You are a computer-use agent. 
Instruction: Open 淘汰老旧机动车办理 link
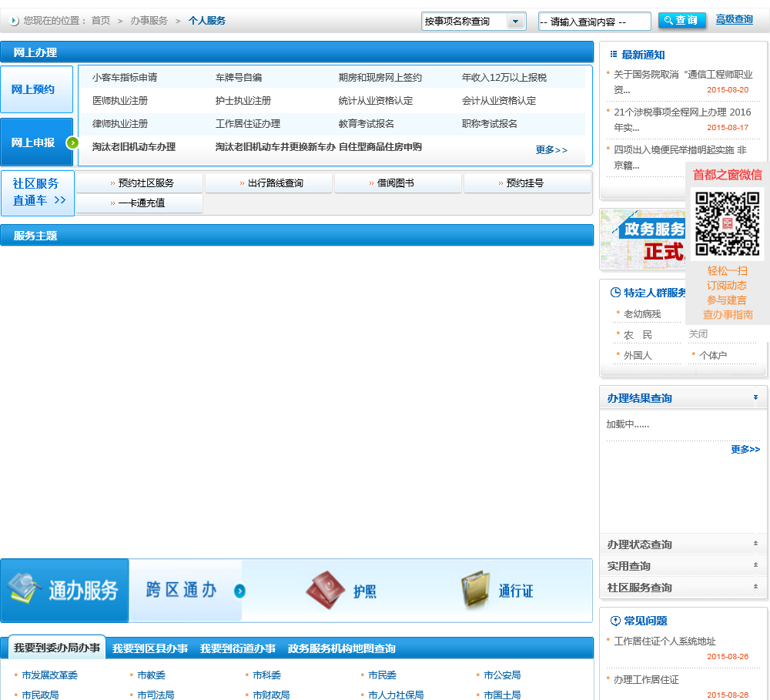[x=134, y=147]
